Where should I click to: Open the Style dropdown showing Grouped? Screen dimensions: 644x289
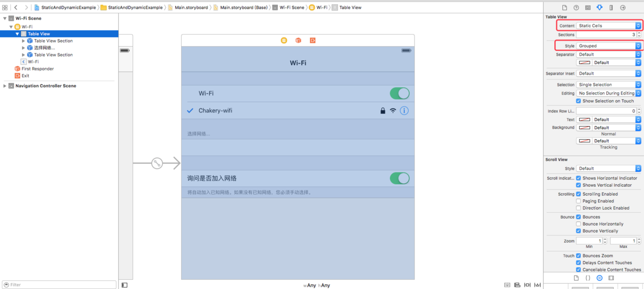pyautogui.click(x=609, y=46)
